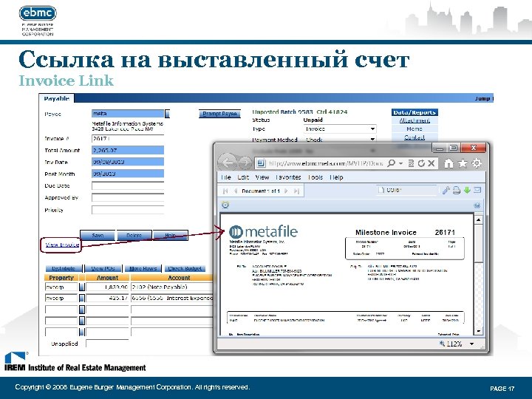532x399 pixels.
Task: Open the browser Tools gear icon
Action: (x=477, y=163)
